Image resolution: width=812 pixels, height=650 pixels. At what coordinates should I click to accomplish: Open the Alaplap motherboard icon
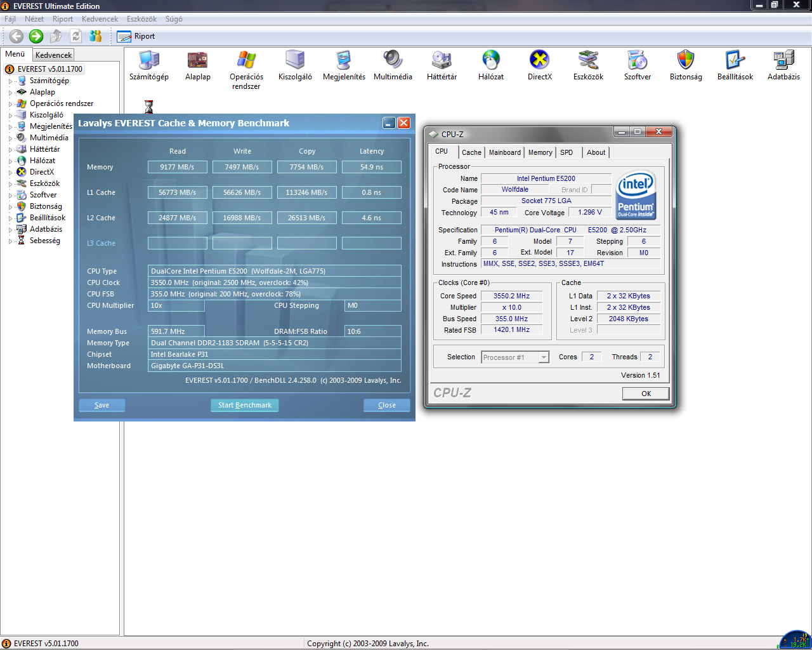click(x=198, y=66)
